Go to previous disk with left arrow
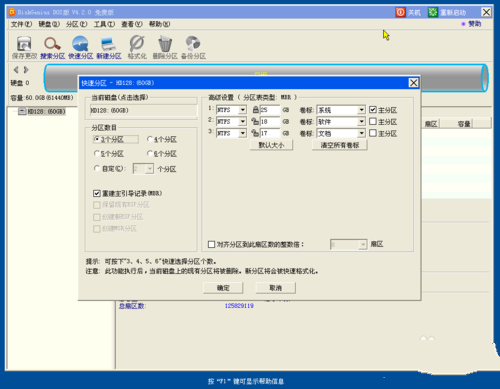 point(16,70)
